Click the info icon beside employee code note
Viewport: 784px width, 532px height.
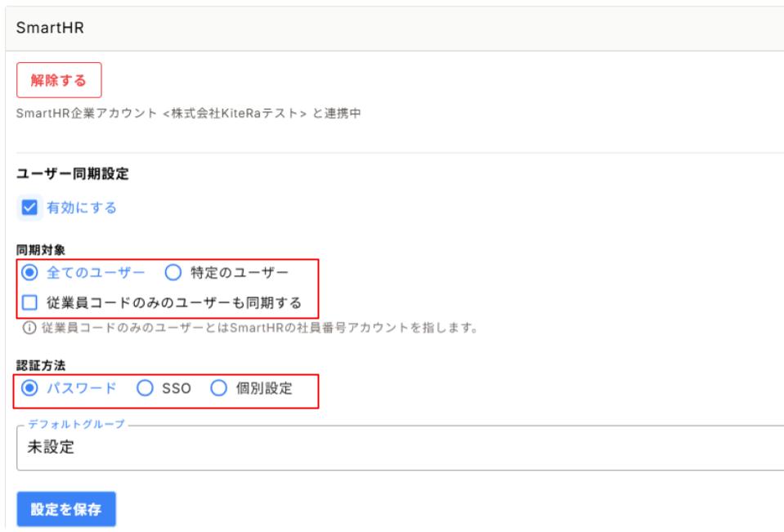(x=29, y=328)
